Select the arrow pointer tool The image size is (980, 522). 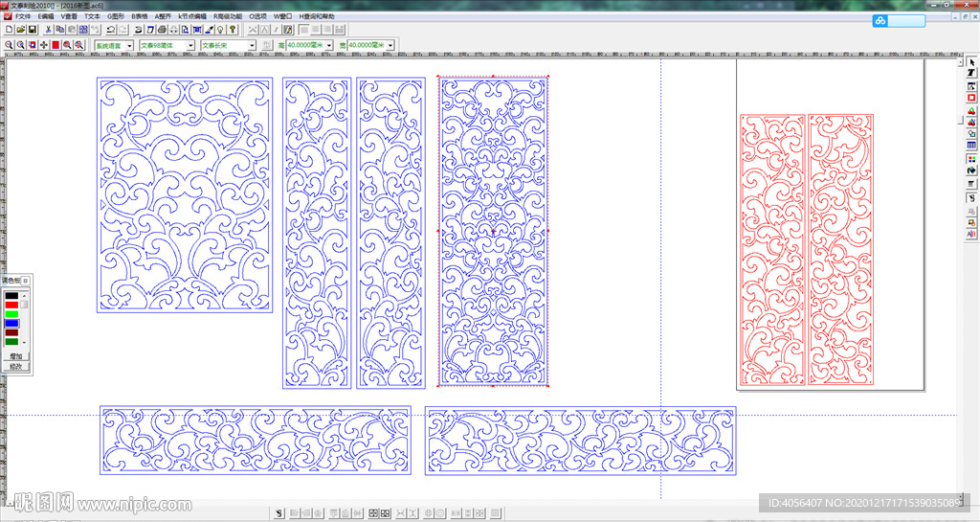click(x=971, y=61)
